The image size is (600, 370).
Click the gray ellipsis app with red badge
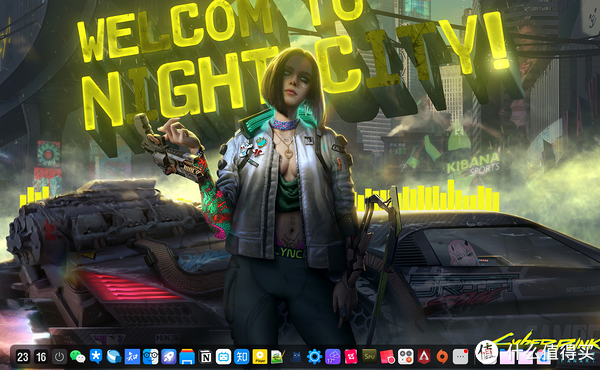[461, 357]
